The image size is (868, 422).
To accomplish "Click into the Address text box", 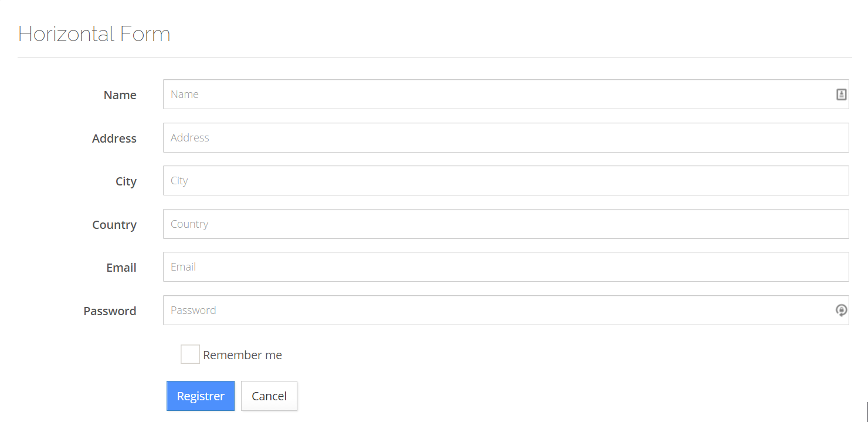I will (x=499, y=138).
